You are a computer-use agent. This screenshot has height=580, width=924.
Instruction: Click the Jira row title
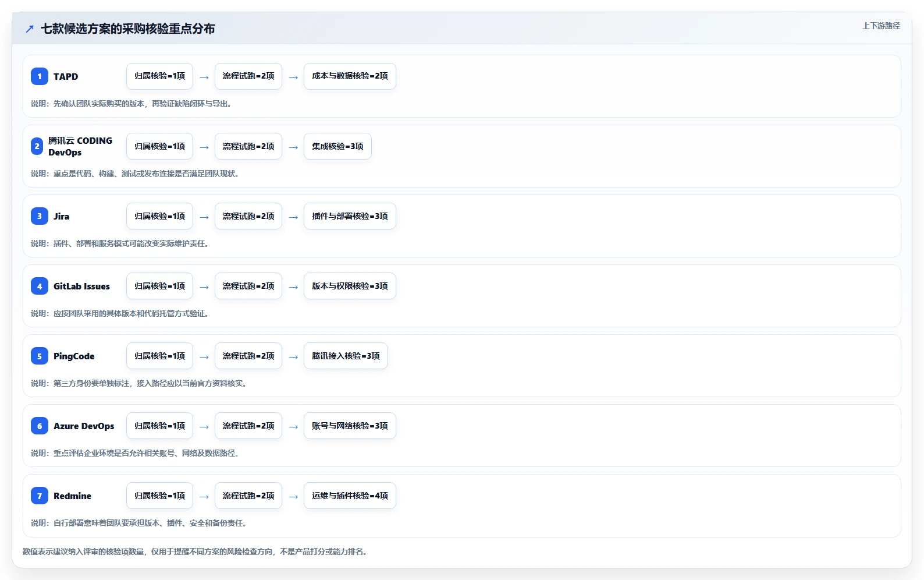(61, 216)
